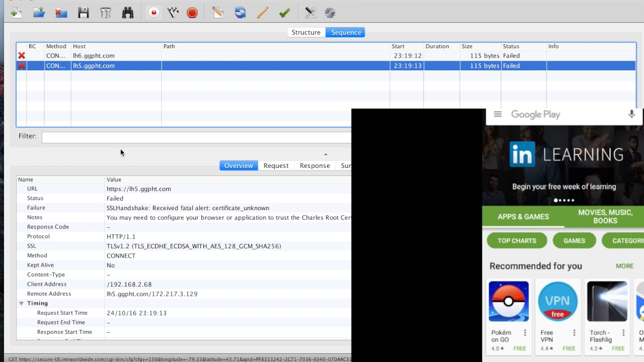The height and width of the screenshot is (362, 644).
Task: Open the Free VPN app card
Action: (x=557, y=317)
